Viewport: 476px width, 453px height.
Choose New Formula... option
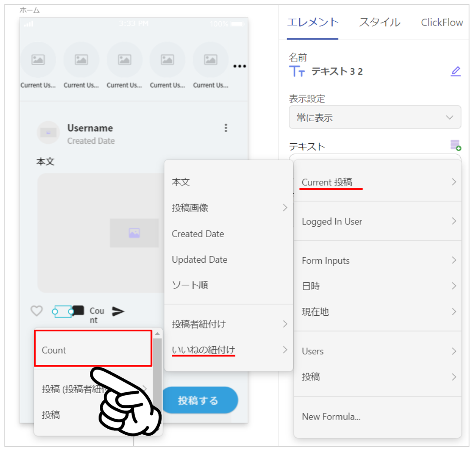378,417
